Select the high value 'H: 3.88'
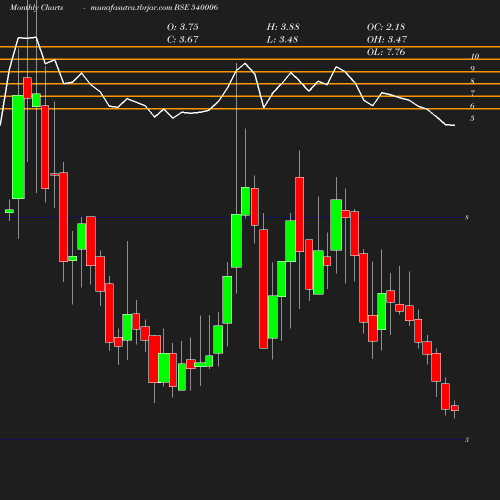The height and width of the screenshot is (500, 500). tap(283, 27)
